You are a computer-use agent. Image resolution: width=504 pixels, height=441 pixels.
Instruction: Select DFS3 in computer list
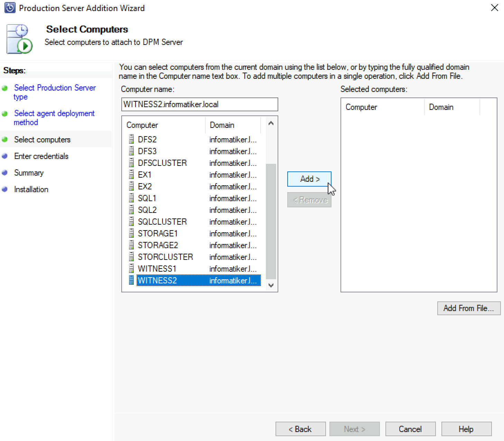194,151
